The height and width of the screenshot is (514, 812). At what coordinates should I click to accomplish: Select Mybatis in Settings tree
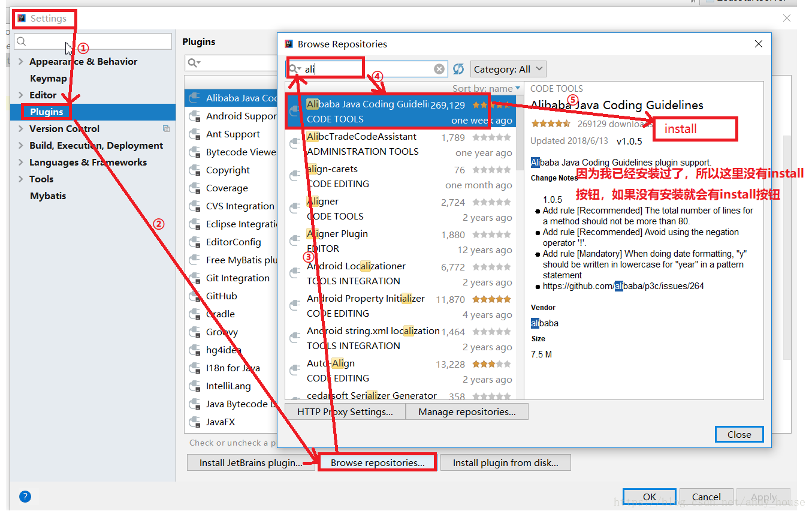point(48,196)
